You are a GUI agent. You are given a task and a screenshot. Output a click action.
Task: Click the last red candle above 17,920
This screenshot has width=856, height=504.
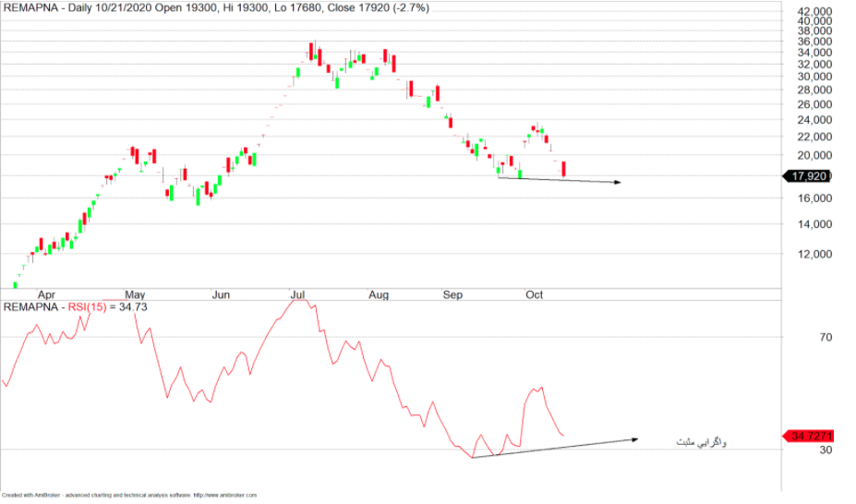click(x=564, y=169)
